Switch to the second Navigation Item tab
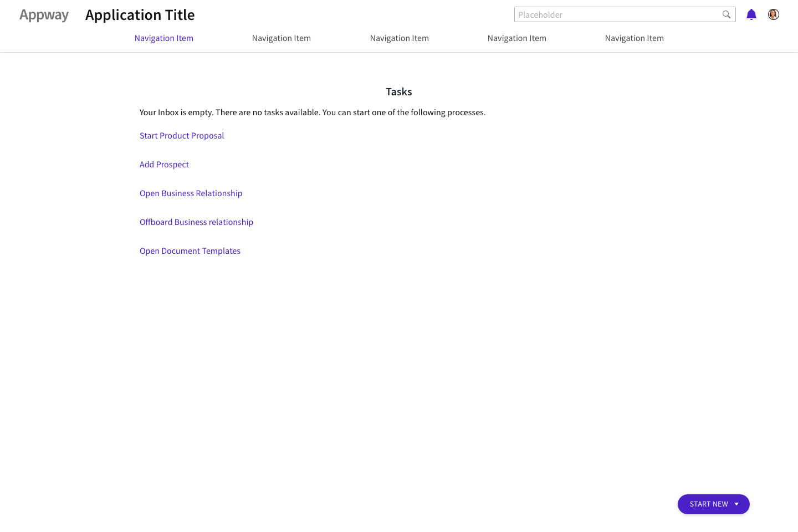Screen dimensions: 798x532 pos(281,38)
